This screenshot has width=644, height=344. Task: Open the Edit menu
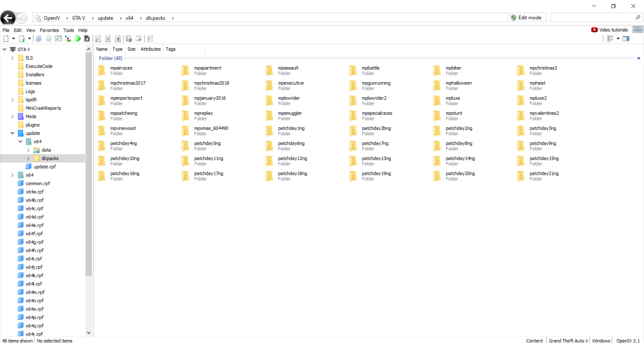[x=18, y=30]
